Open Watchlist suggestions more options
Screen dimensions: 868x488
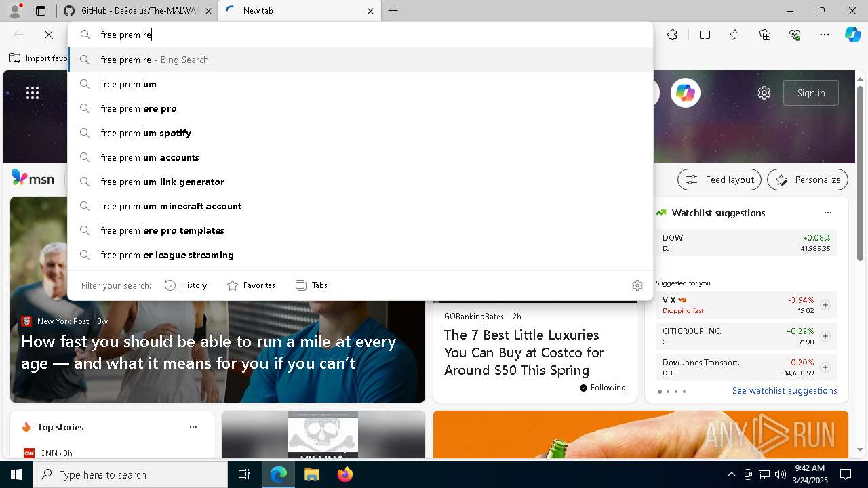coord(827,213)
